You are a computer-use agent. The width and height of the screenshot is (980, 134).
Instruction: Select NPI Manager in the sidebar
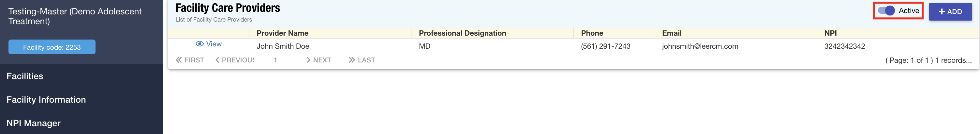point(34,123)
